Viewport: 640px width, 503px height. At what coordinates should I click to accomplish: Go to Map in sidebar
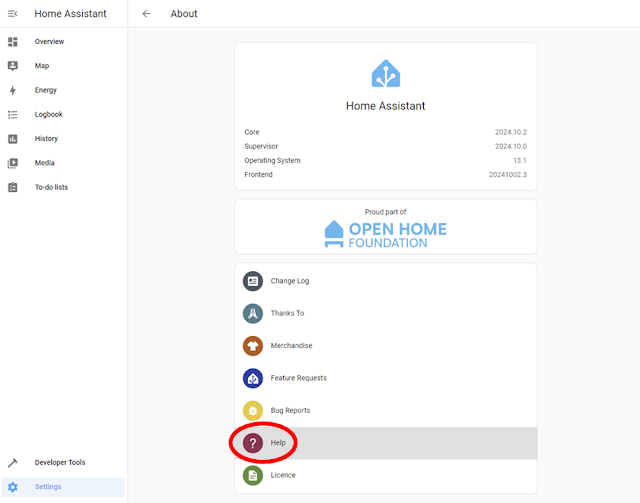(x=42, y=66)
